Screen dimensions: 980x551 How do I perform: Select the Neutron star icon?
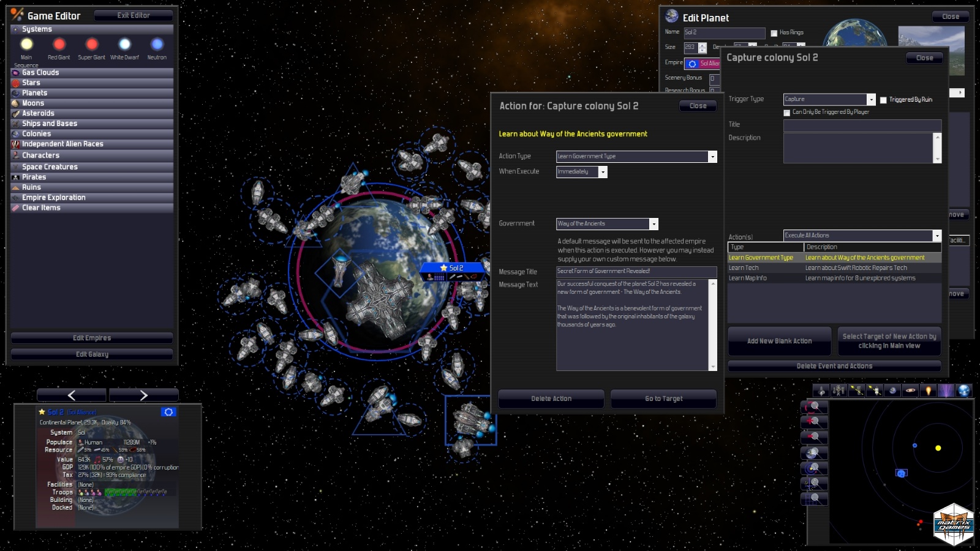pyautogui.click(x=157, y=43)
